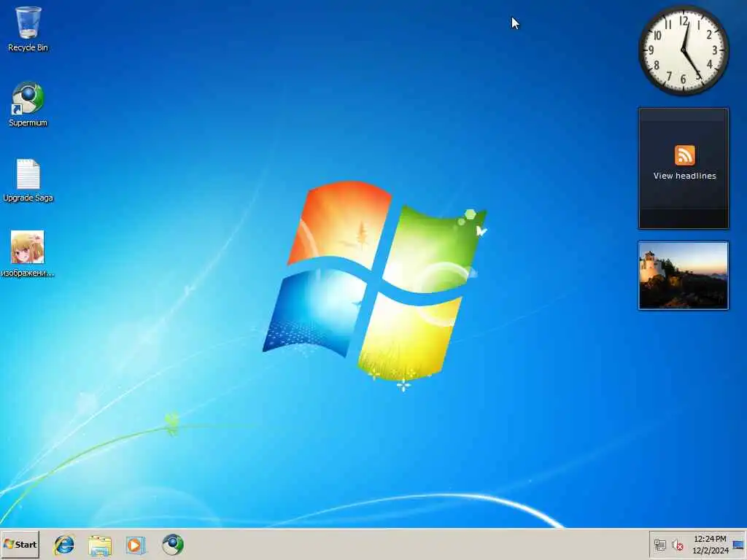Launch Internet Explorer from the taskbar
The image size is (747, 560).
(64, 545)
